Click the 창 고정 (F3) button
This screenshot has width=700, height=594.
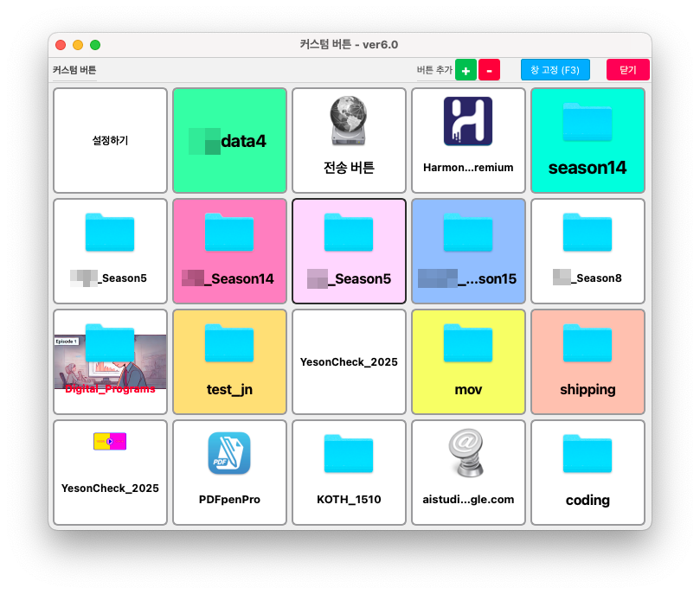[x=555, y=70]
